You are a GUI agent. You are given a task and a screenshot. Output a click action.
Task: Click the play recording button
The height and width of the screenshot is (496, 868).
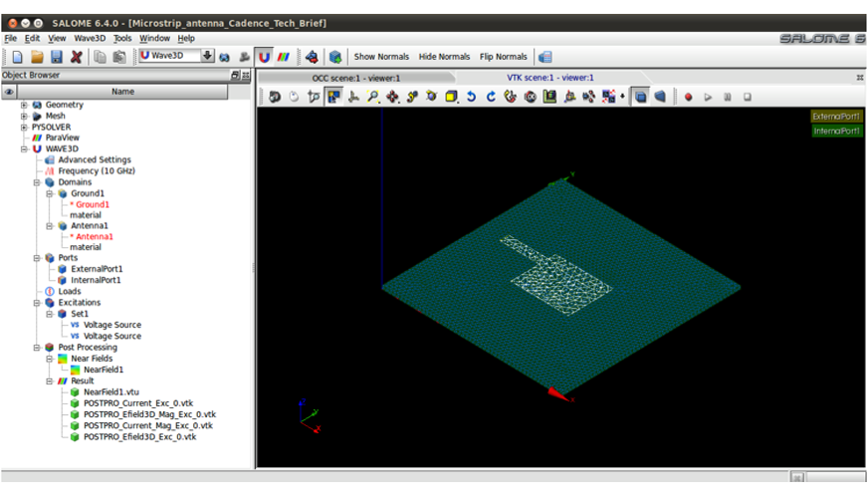708,97
